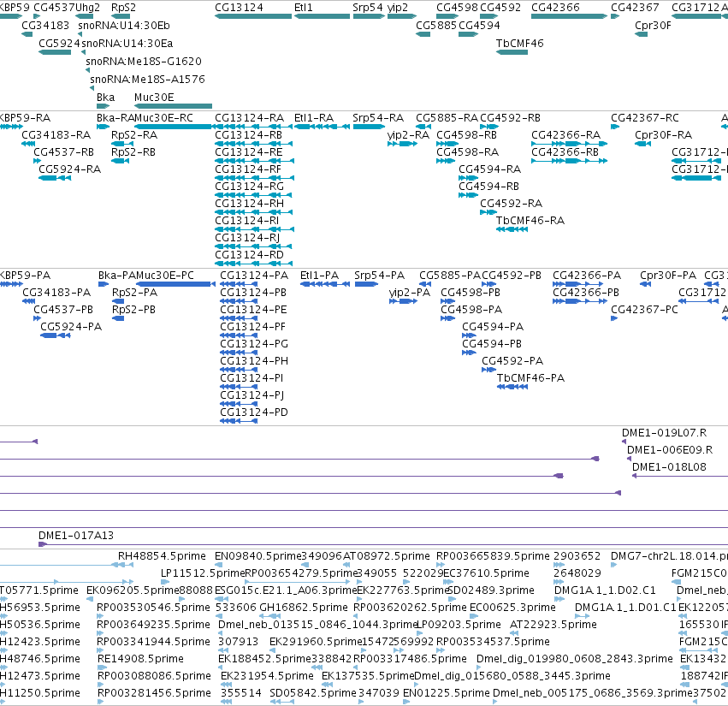Open transcript CG4594-RB

pos(469,195)
